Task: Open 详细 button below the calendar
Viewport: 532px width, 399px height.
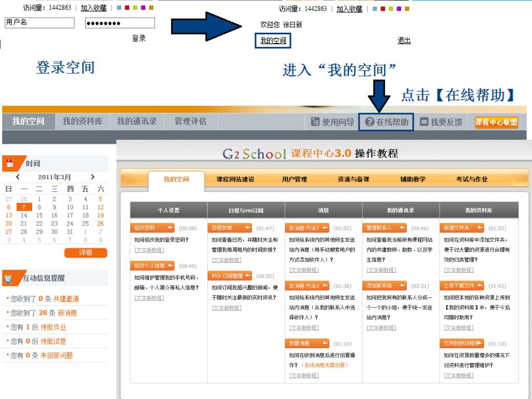Action: point(86,253)
